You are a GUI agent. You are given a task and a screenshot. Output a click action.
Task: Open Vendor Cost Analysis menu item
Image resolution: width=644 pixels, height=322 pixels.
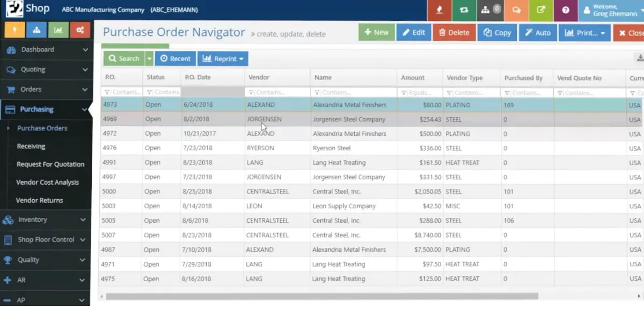pos(47,182)
